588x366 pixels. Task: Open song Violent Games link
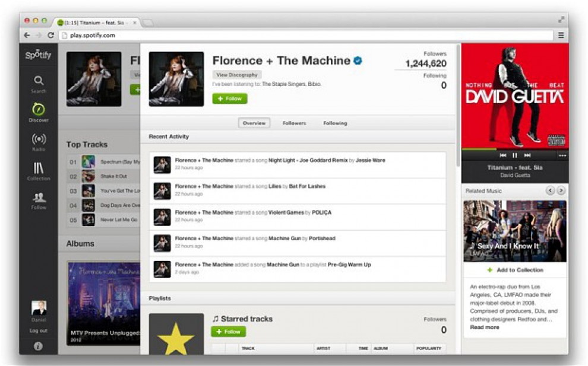point(286,212)
